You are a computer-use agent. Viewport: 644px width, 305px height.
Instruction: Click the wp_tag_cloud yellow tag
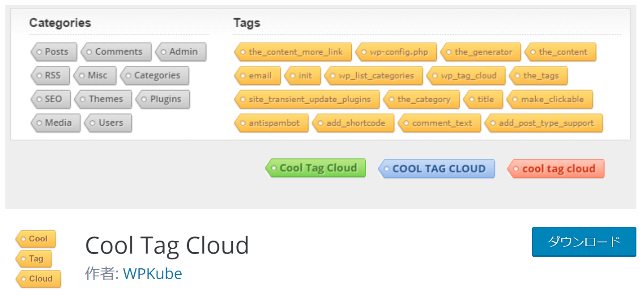click(466, 76)
